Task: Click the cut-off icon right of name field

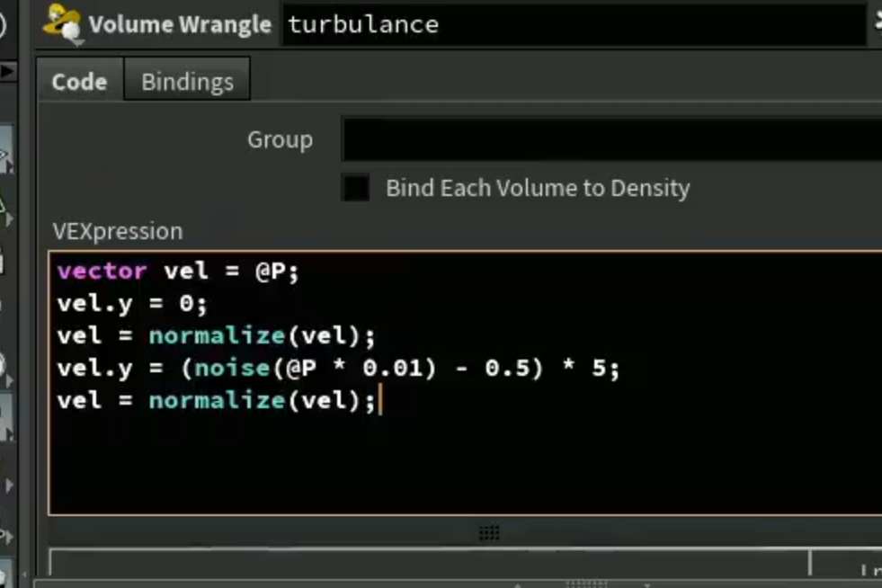Action: 878,22
